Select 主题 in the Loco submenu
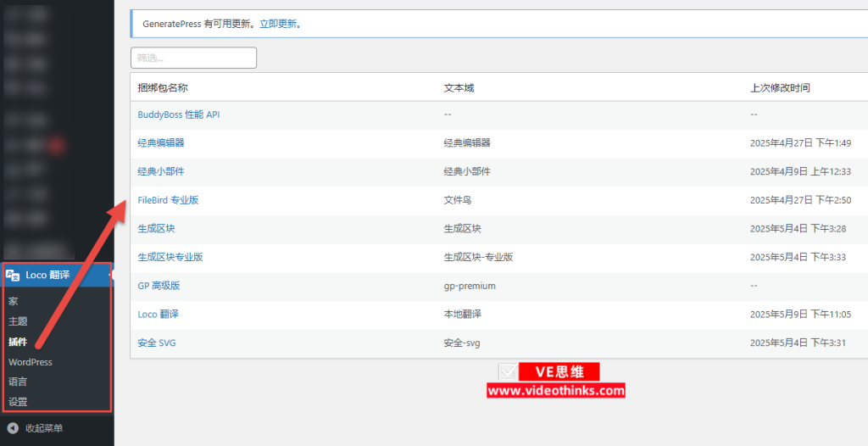The height and width of the screenshot is (446, 868). click(18, 321)
